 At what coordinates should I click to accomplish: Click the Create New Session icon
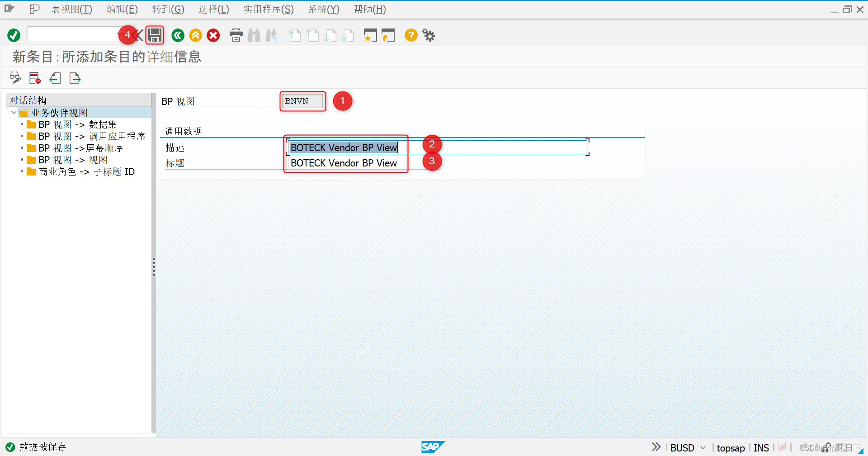click(x=370, y=35)
